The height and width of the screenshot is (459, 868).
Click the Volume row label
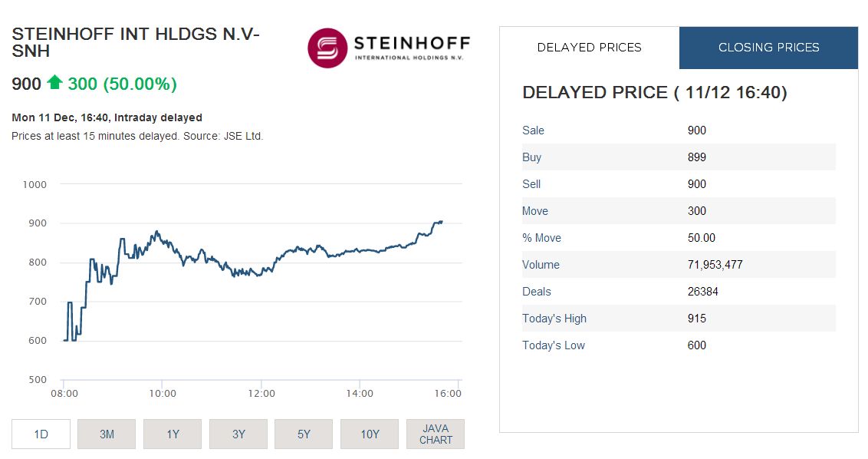pyautogui.click(x=541, y=264)
